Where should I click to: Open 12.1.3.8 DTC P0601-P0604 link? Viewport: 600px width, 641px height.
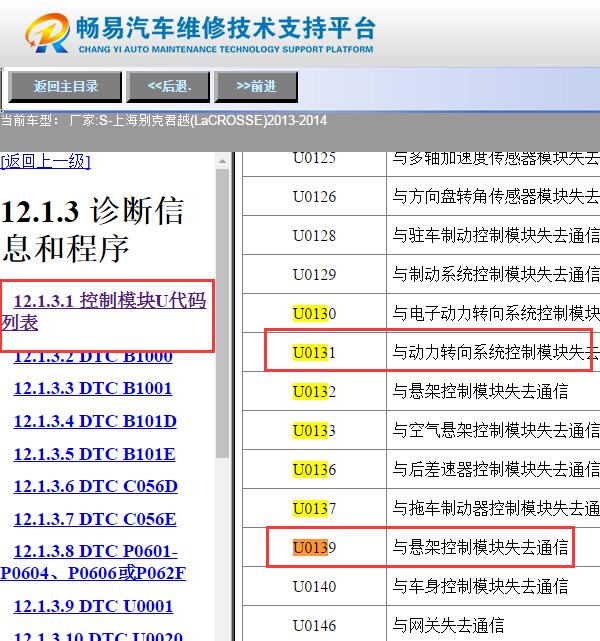tap(93, 562)
